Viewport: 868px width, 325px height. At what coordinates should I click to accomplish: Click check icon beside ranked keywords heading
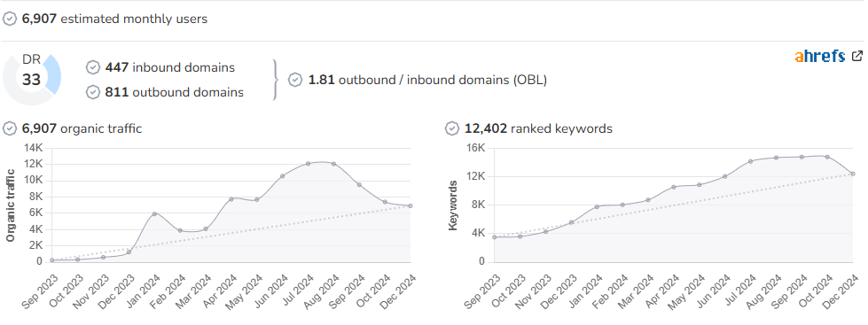(x=452, y=128)
